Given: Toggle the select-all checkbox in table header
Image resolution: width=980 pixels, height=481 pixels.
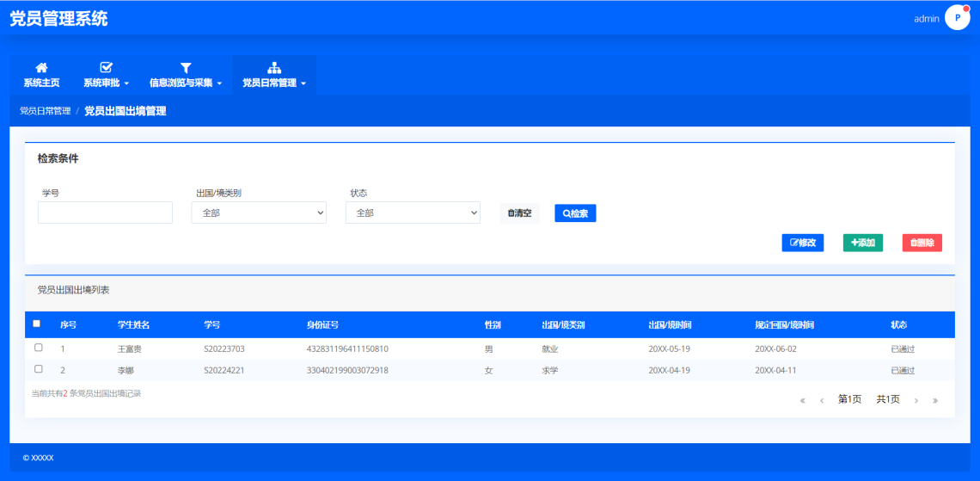Looking at the screenshot, I should [36, 324].
